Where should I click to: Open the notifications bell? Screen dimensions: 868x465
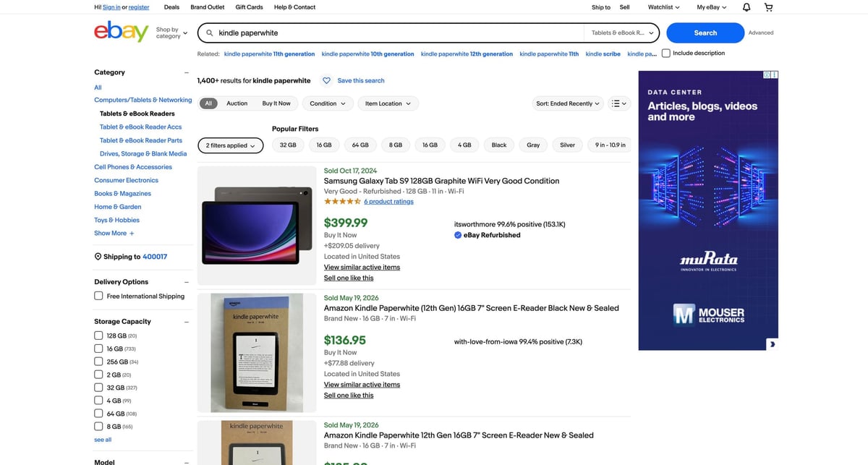click(x=746, y=7)
